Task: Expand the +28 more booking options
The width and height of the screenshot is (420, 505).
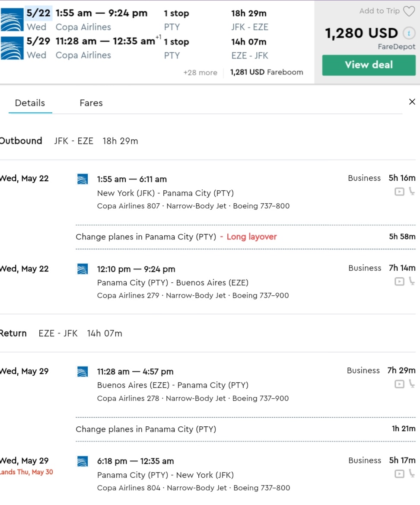Action: pyautogui.click(x=200, y=73)
